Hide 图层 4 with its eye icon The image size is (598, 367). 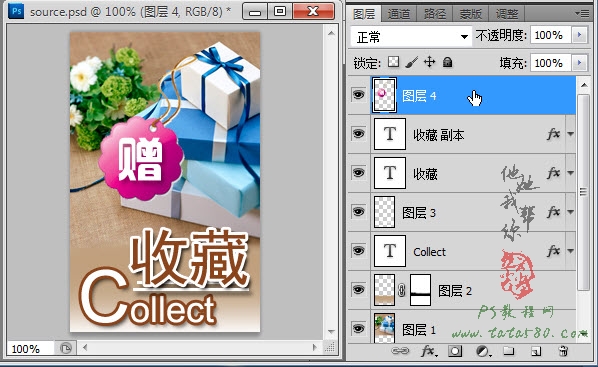358,94
